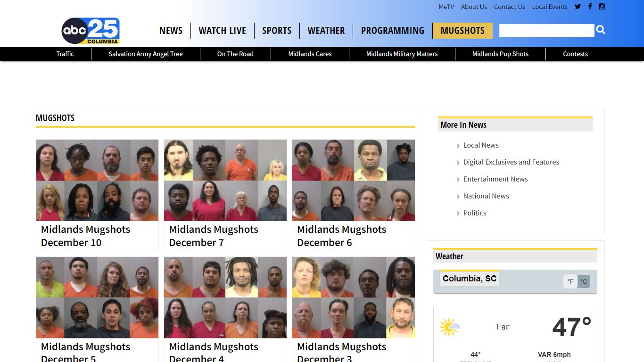Open the Local Events link
Image resolution: width=644 pixels, height=362 pixels.
[x=550, y=7]
